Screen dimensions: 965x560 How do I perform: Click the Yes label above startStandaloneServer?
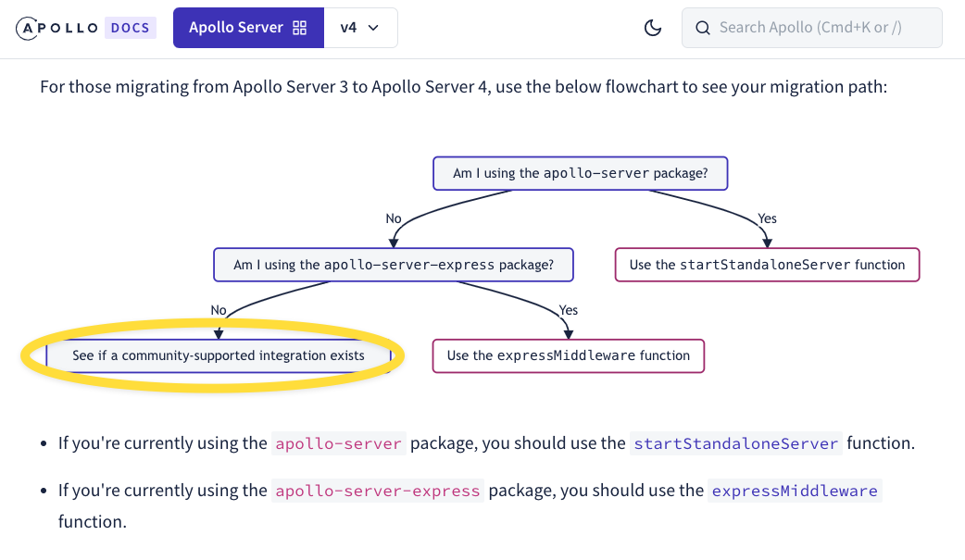pos(767,218)
